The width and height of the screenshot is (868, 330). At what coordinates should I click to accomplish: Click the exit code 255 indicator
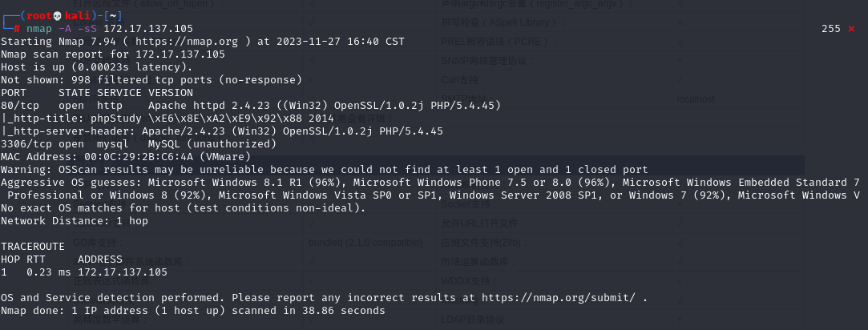click(831, 29)
